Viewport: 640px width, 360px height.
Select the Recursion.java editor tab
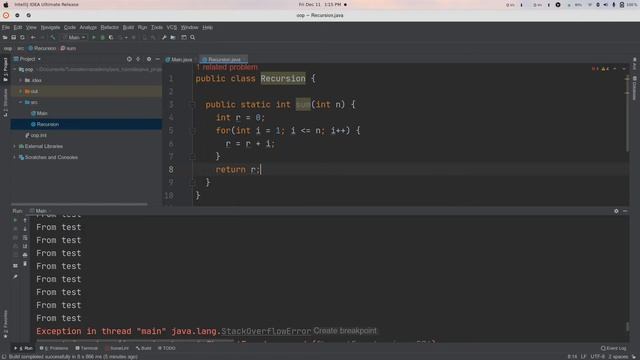224,60
